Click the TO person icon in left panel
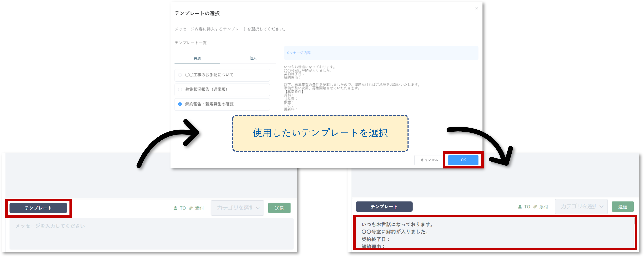The image size is (644, 257). [x=175, y=208]
